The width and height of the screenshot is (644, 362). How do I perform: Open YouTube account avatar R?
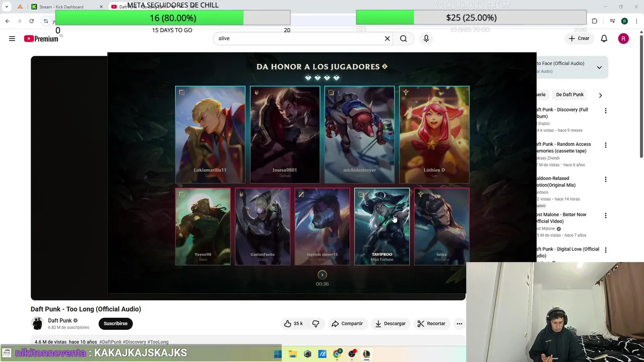click(x=623, y=39)
